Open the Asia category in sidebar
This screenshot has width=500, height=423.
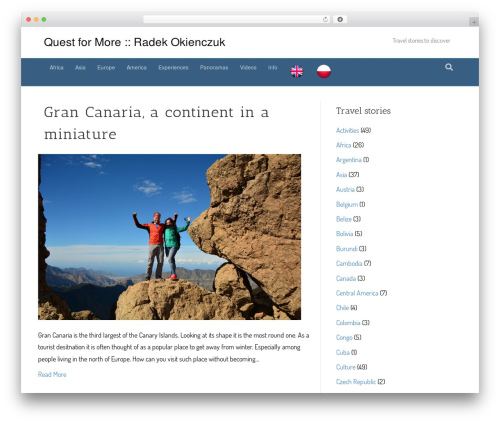tap(341, 175)
